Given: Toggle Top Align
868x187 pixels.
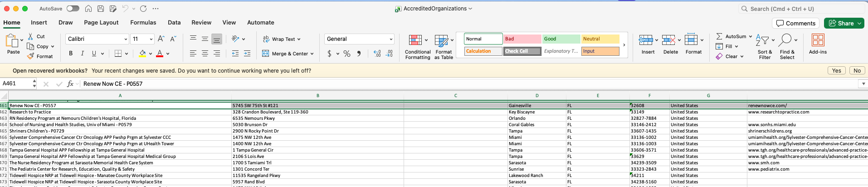Looking at the screenshot, I should click(x=193, y=39).
